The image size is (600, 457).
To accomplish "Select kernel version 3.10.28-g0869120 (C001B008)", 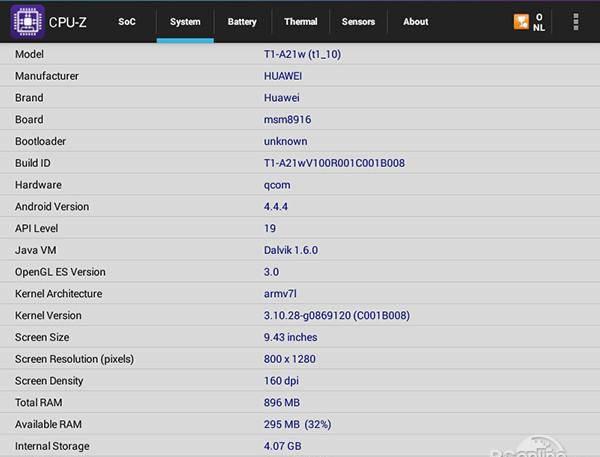I will pyautogui.click(x=337, y=316).
